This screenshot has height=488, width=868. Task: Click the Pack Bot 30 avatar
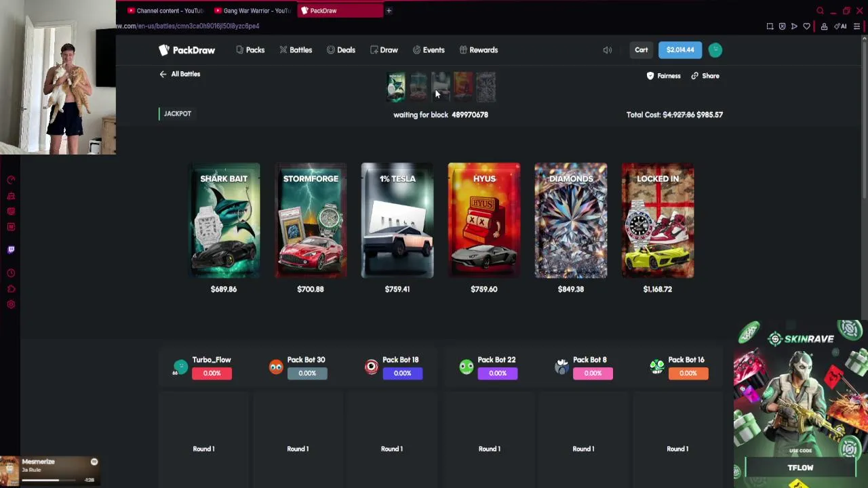point(276,367)
